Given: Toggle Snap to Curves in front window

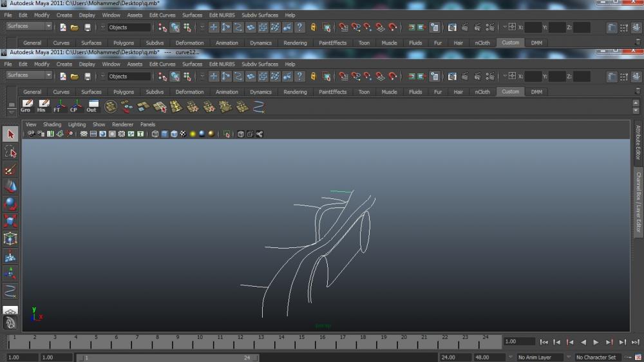Looking at the screenshot, I should pyautogui.click(x=355, y=77).
